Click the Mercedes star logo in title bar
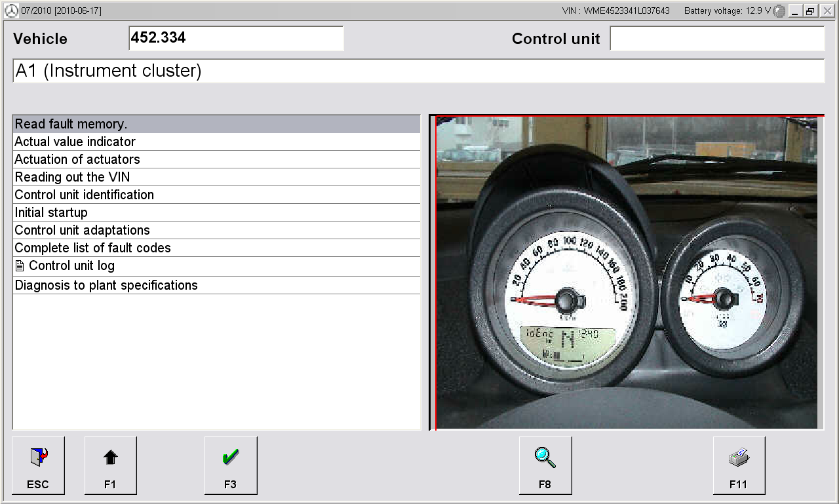The image size is (839, 504). [11, 11]
